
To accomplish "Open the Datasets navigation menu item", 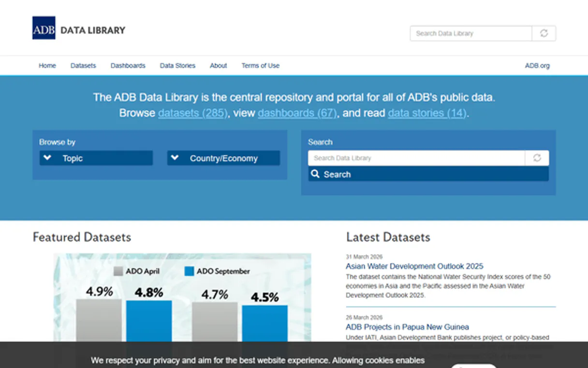I will click(83, 65).
